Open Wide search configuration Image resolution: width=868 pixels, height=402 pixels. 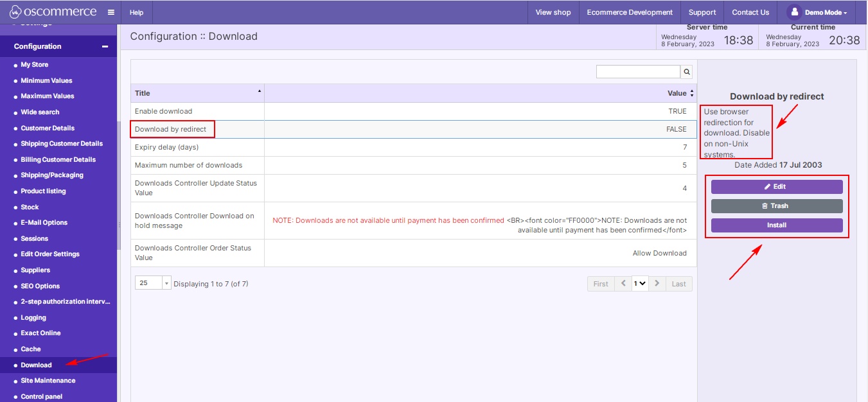(x=40, y=112)
